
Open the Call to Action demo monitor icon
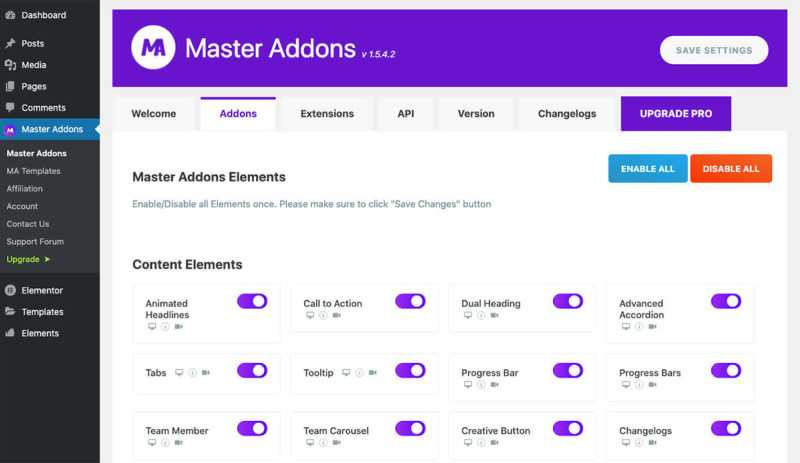(310, 315)
